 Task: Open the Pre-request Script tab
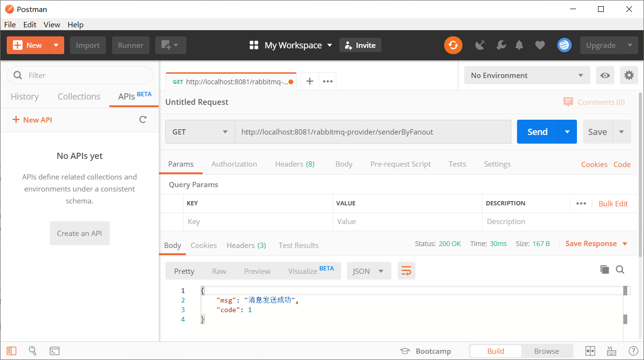tap(401, 164)
